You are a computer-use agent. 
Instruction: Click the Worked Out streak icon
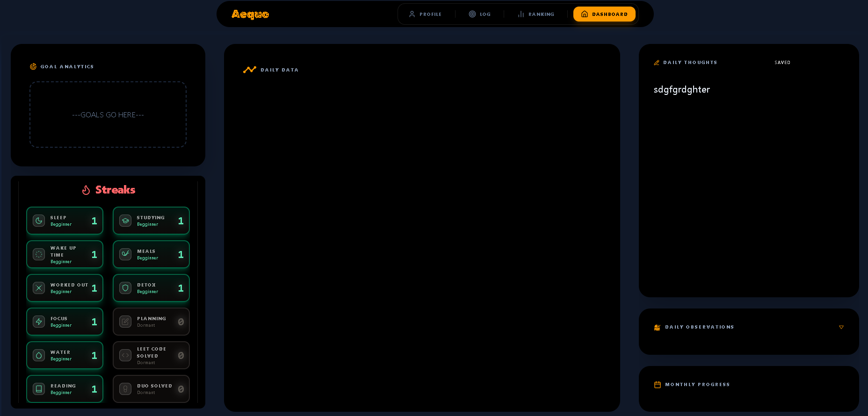coord(39,288)
